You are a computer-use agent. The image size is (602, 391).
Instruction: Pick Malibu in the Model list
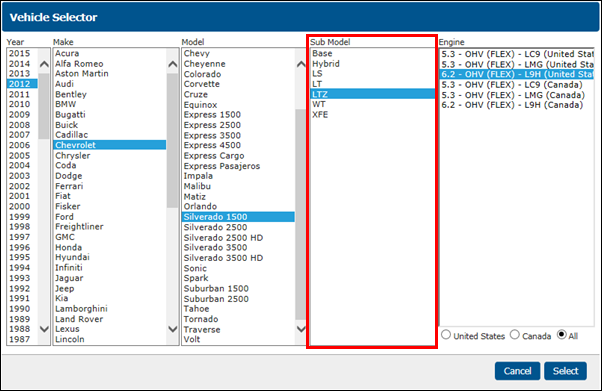[238, 186]
